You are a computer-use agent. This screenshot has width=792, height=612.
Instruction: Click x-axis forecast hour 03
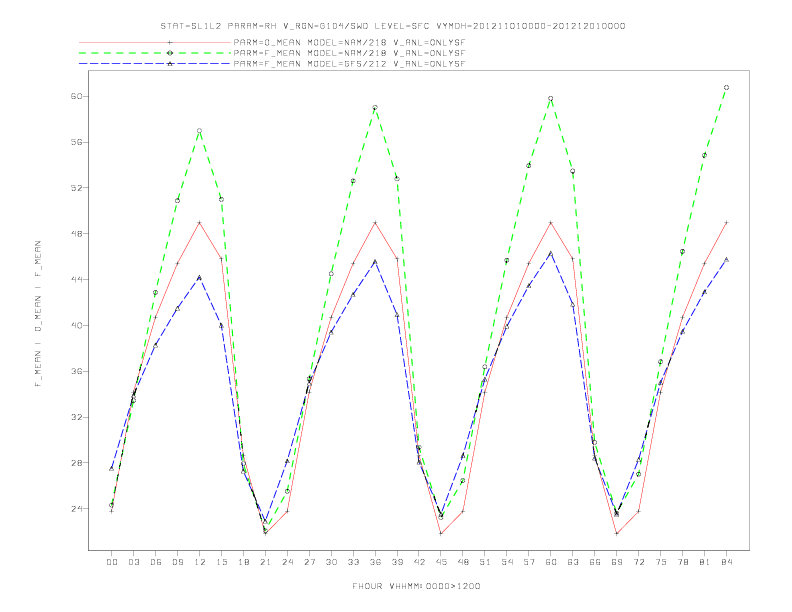coord(133,562)
